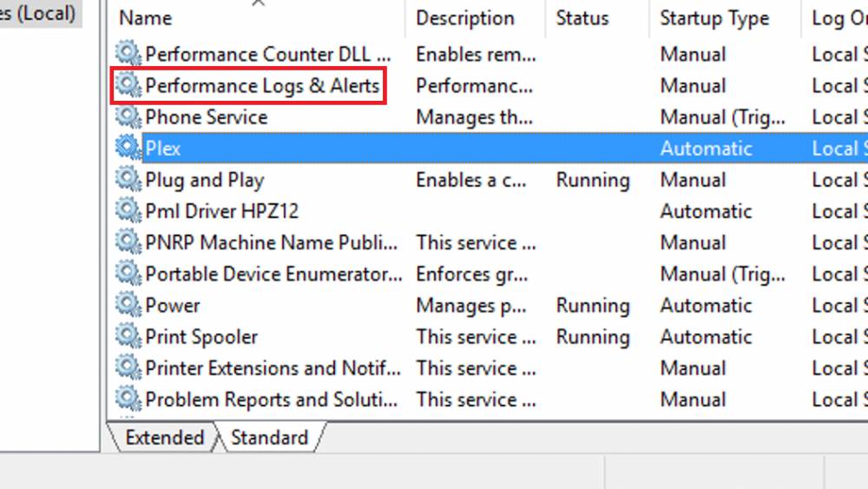Click 'Performanc...' description of Performance Logs & Alerts
868x489 pixels.
[475, 86]
